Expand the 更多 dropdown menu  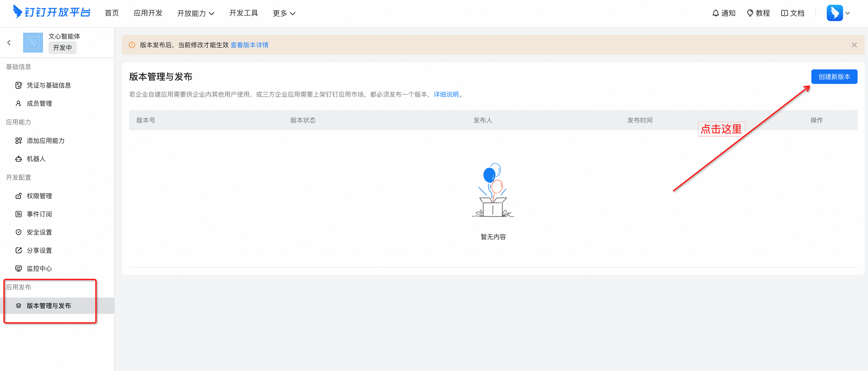coord(284,13)
